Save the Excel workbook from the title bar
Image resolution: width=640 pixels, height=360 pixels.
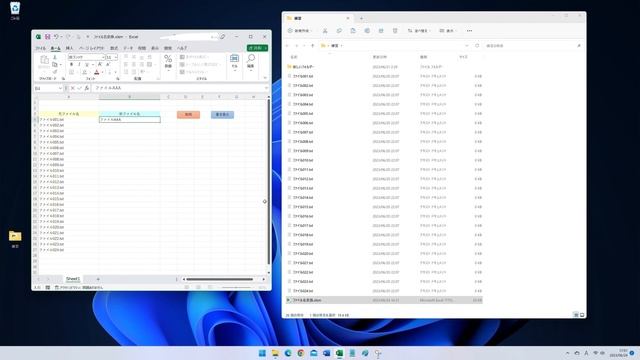pos(47,37)
